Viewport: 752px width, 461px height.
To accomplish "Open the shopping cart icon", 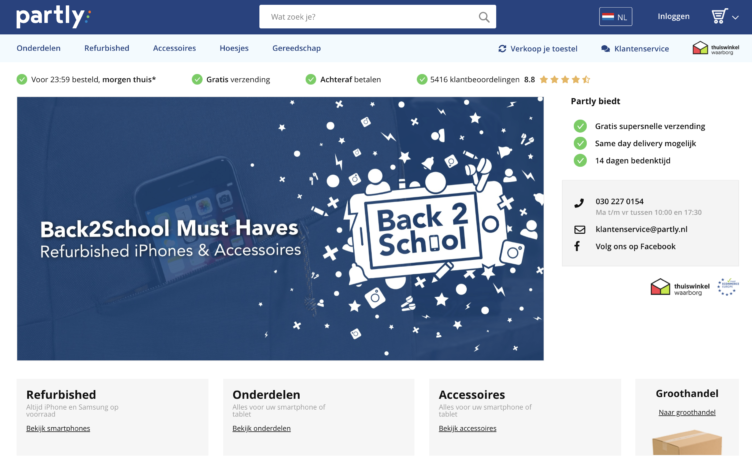I will point(719,16).
